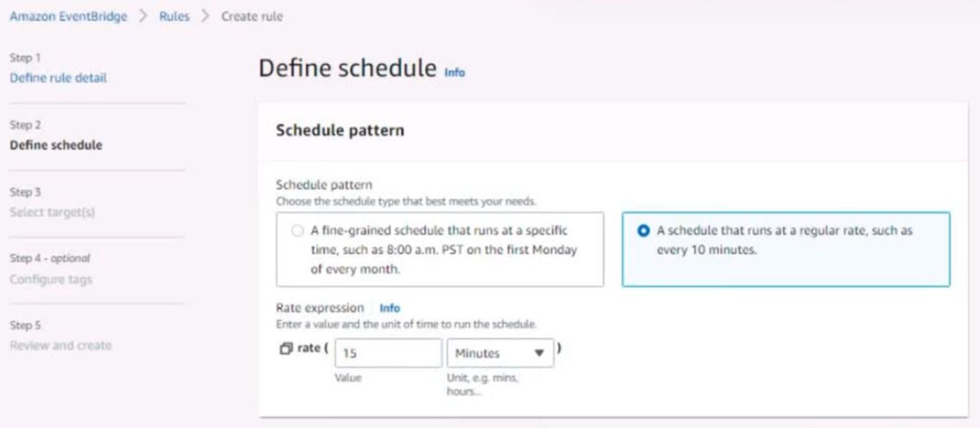Click the Rate expression field label
The image size is (980, 428).
pos(320,308)
